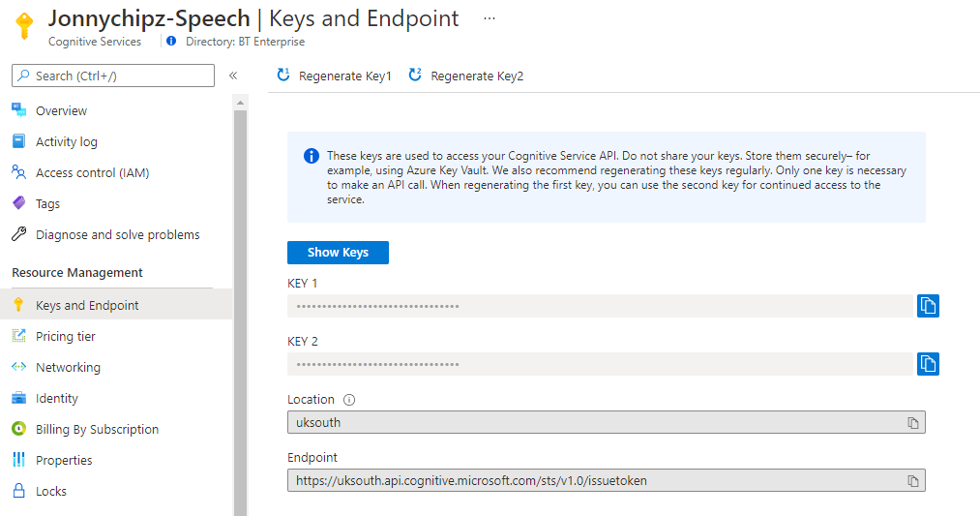Open Diagnose and solve problems
This screenshot has width=980, height=516.
(x=117, y=235)
